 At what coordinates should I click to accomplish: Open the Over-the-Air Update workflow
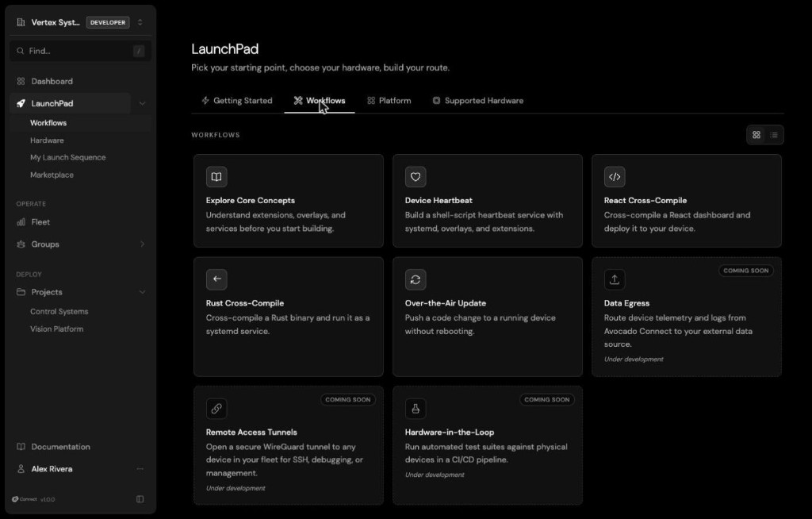click(x=488, y=317)
